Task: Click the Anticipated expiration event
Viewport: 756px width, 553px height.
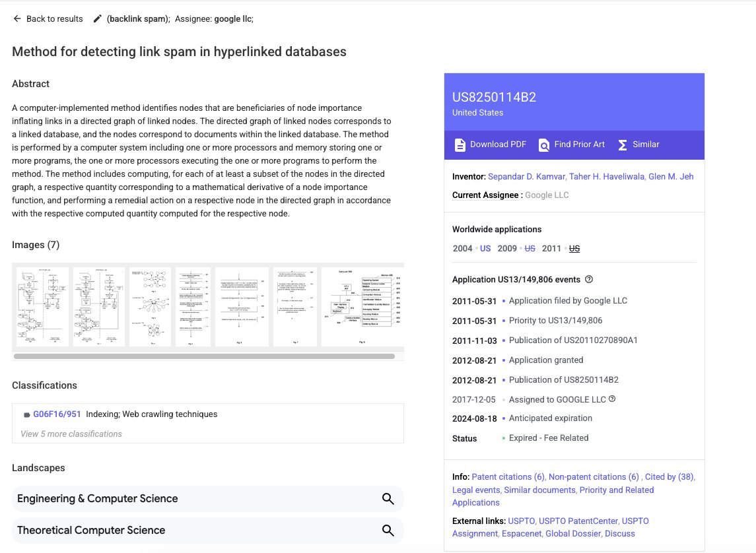Action: click(x=551, y=418)
